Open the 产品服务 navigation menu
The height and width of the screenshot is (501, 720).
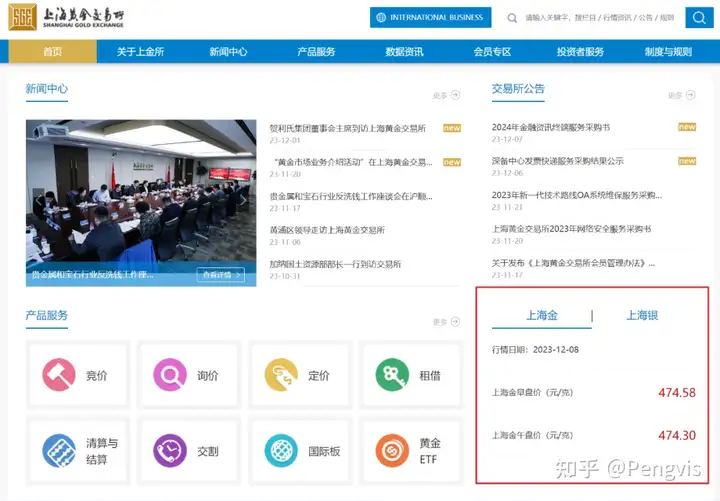[316, 51]
